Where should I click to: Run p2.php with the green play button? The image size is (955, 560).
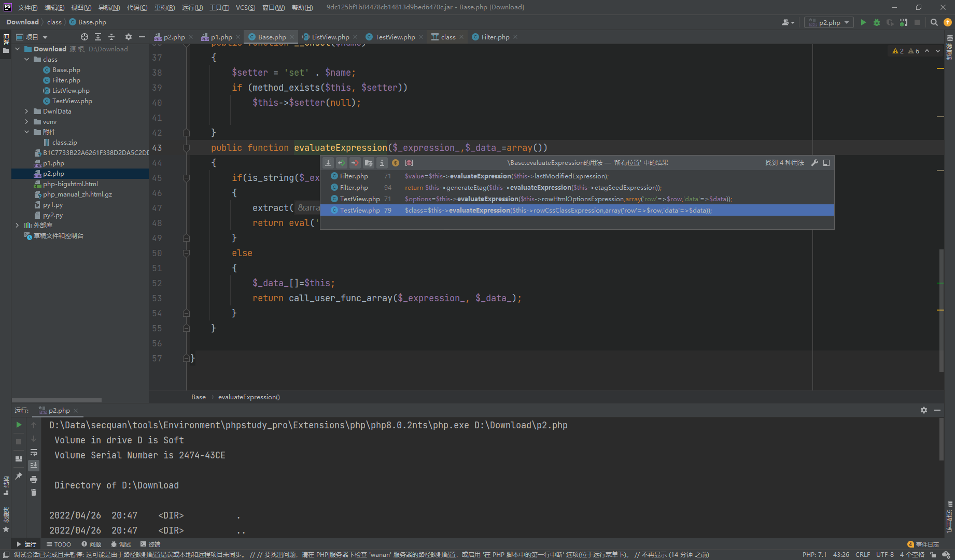863,22
